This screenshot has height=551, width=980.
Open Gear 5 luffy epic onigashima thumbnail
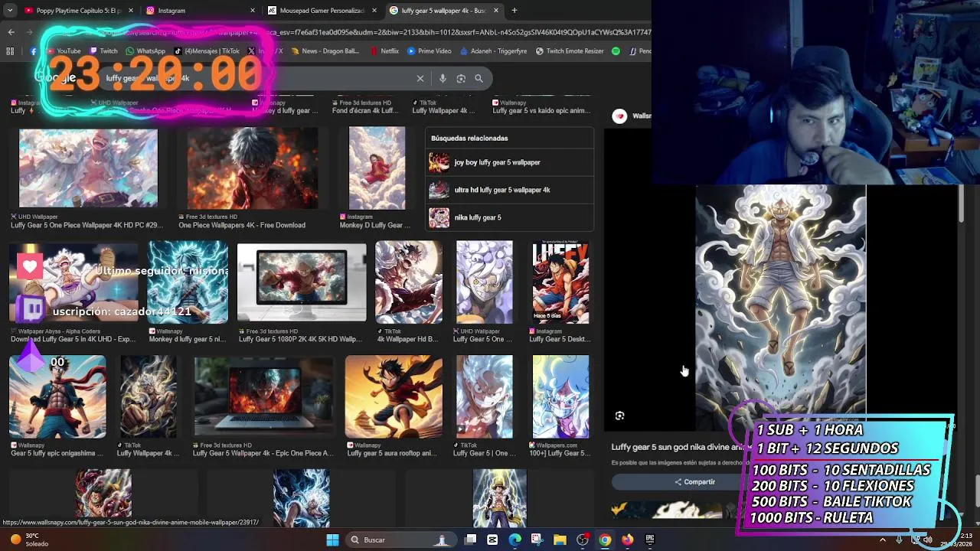(x=57, y=396)
